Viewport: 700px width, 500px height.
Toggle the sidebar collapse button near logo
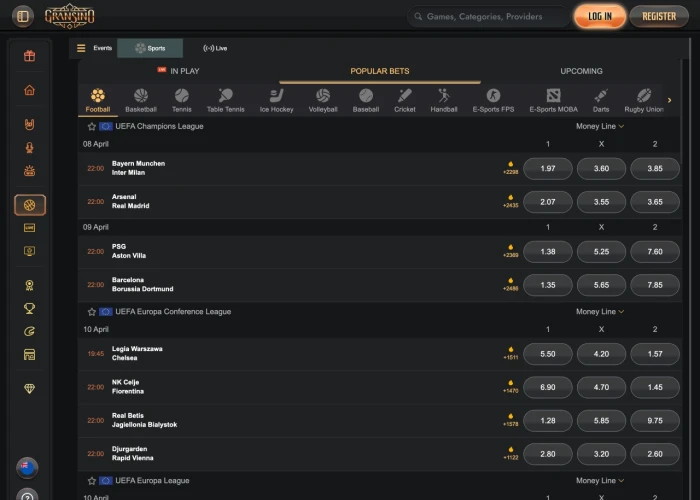pos(23,17)
